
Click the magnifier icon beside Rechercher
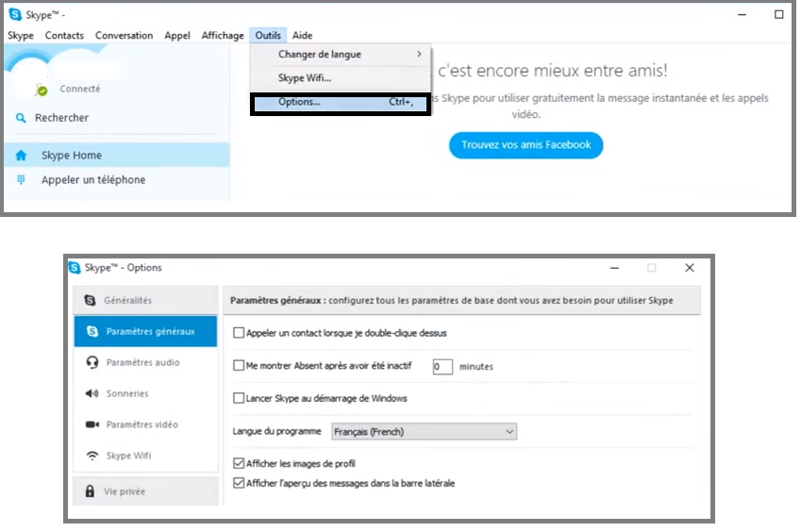click(x=21, y=118)
